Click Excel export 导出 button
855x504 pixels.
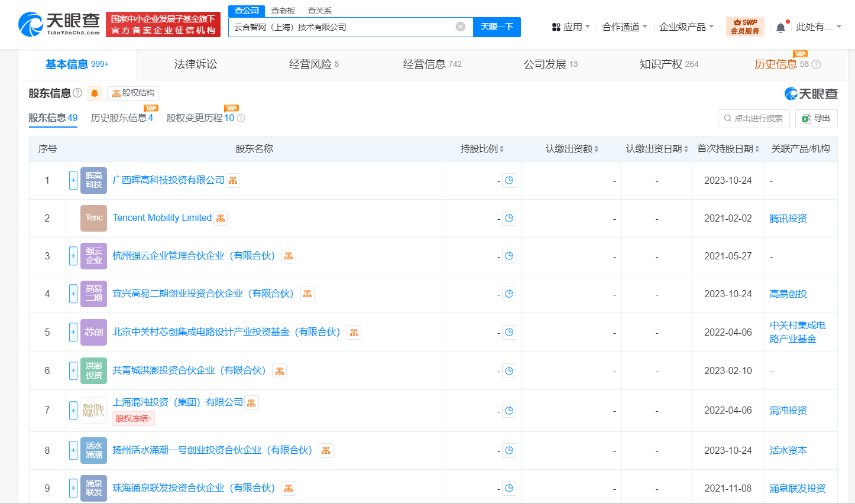click(x=817, y=118)
